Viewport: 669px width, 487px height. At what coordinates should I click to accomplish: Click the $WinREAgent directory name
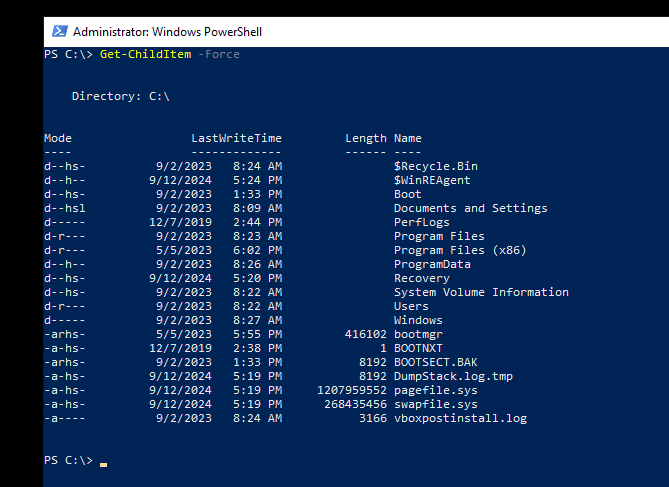click(432, 180)
